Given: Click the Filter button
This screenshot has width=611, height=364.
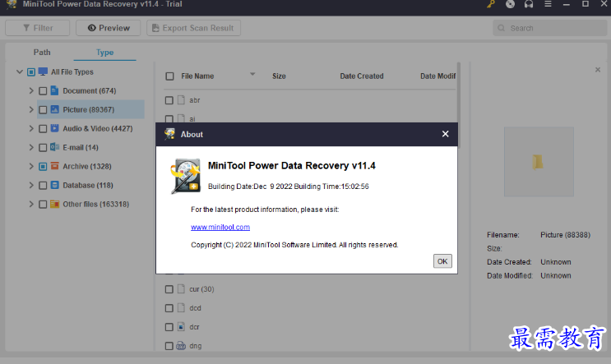Looking at the screenshot, I should click(x=37, y=28).
